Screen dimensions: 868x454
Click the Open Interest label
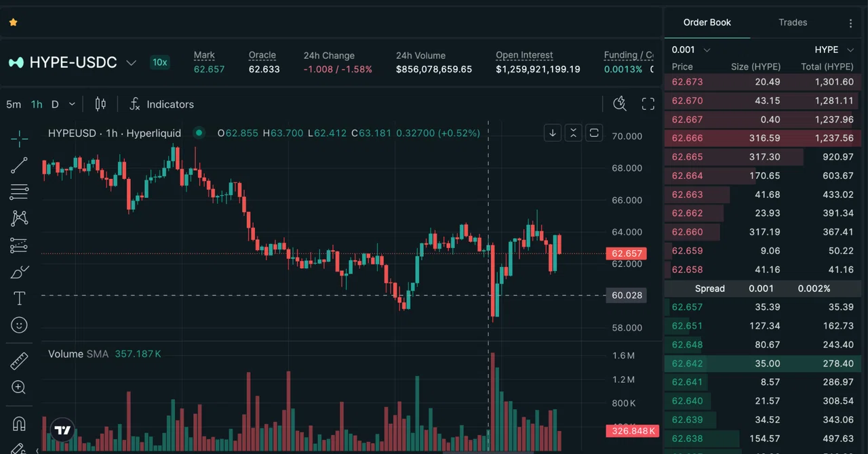[x=524, y=55]
